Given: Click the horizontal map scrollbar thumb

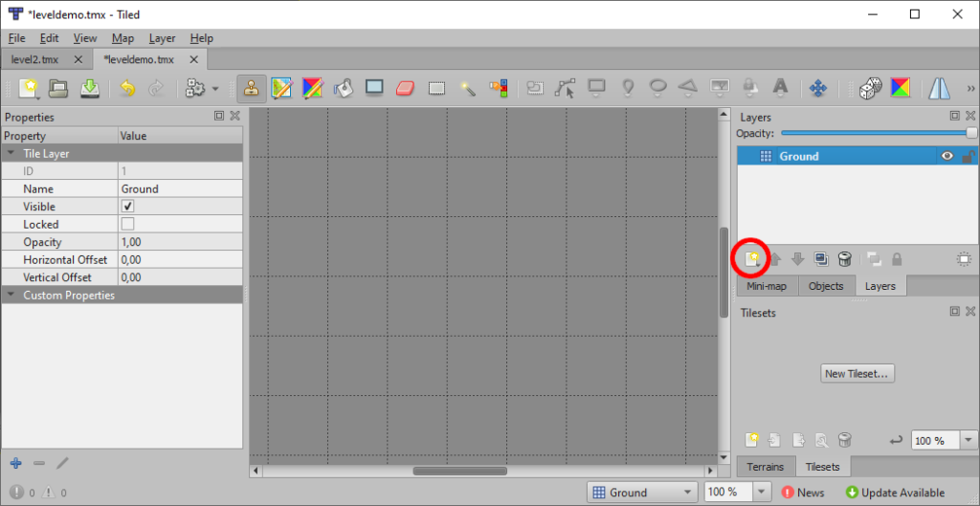Looking at the screenshot, I should click(460, 471).
